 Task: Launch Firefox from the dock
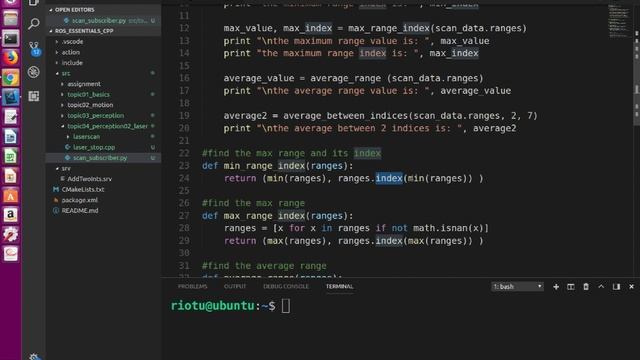(x=11, y=58)
